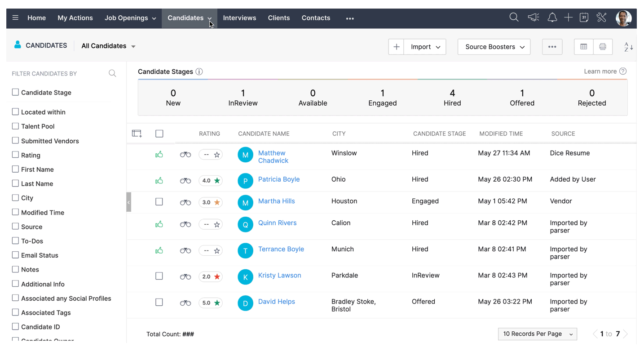Click the column customization icon above the list
The height and width of the screenshot is (352, 644).
coord(137,133)
